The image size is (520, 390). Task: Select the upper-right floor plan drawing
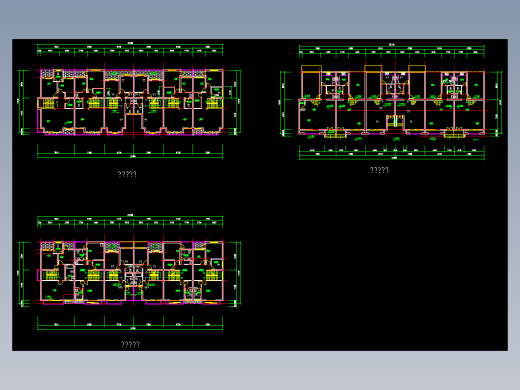click(391, 101)
